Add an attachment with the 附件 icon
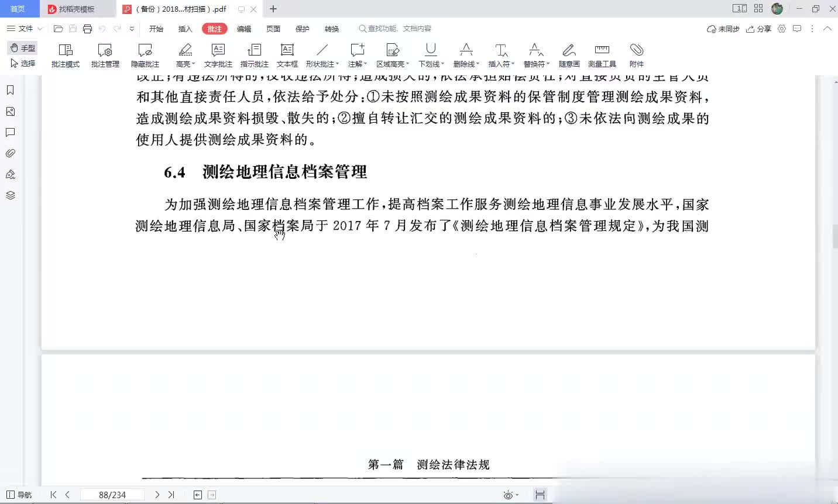Image resolution: width=838 pixels, height=504 pixels. point(636,55)
